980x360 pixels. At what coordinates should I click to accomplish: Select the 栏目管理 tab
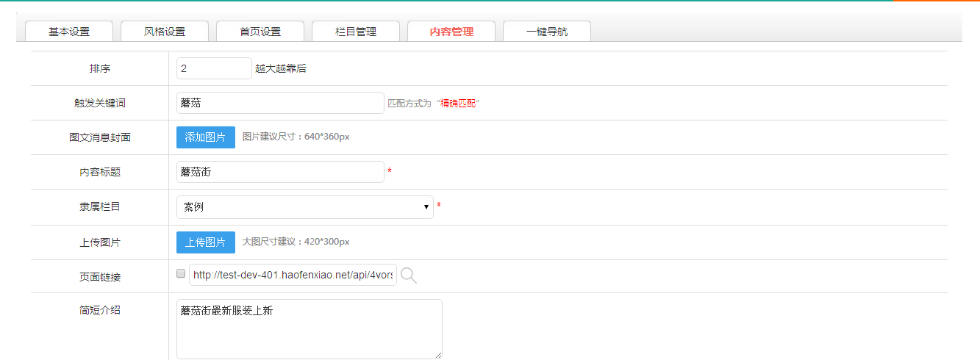(356, 32)
